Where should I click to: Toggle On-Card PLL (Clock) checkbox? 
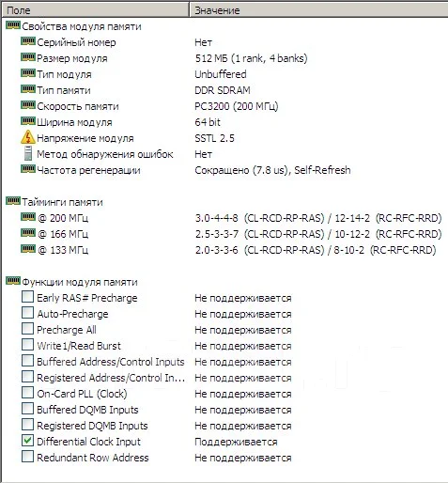27,393
